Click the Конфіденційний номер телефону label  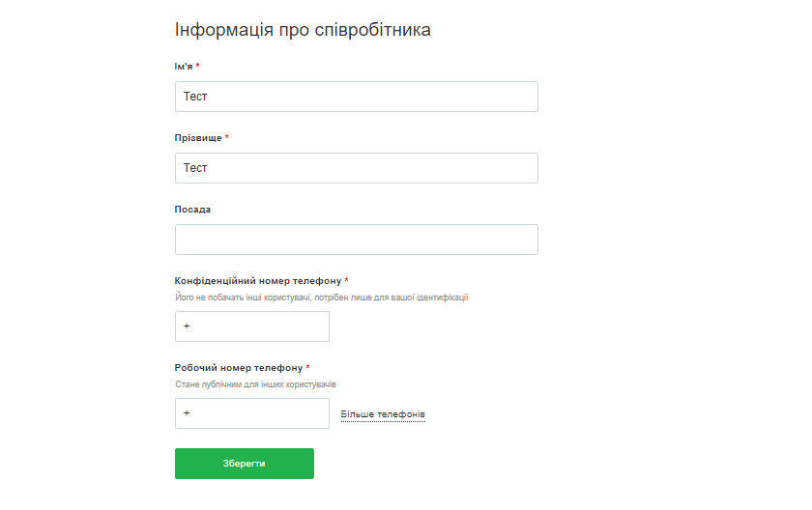[258, 280]
